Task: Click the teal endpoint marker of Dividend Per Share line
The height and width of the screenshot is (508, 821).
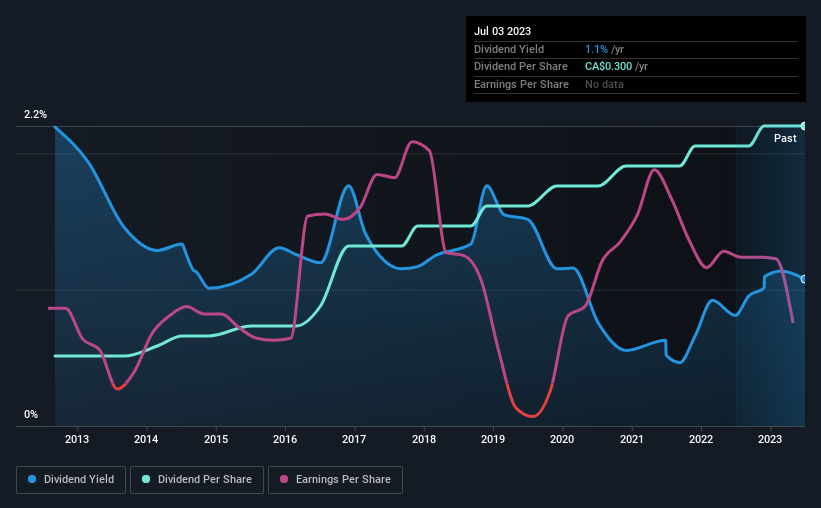Action: coord(803,126)
